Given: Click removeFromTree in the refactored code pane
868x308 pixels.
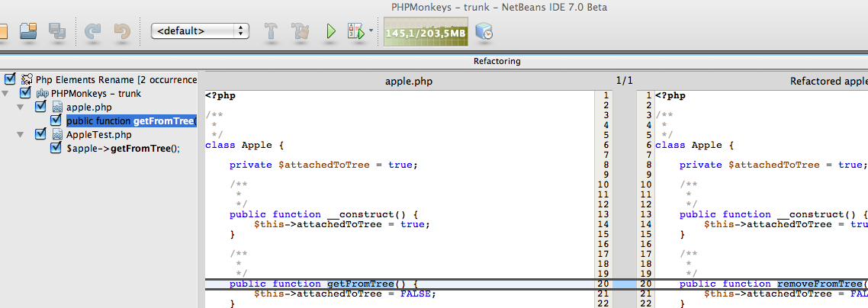Looking at the screenshot, I should [x=818, y=284].
